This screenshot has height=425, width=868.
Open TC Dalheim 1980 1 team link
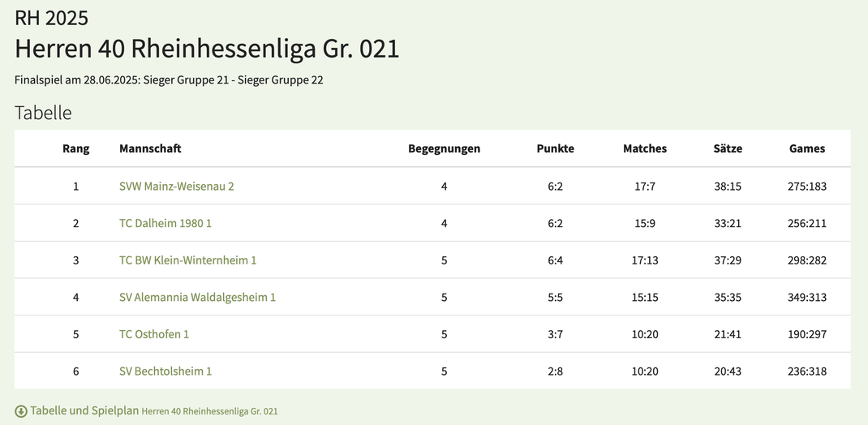pos(165,224)
